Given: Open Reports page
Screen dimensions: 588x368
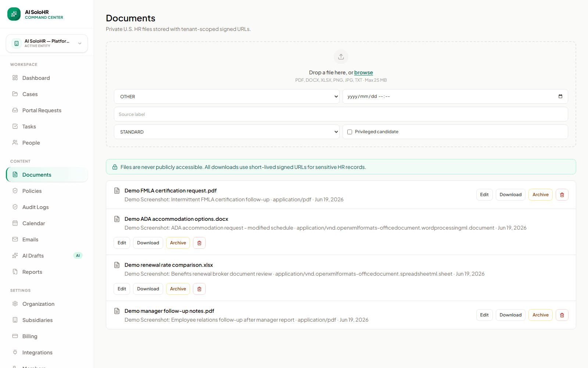Looking at the screenshot, I should pyautogui.click(x=47, y=272).
